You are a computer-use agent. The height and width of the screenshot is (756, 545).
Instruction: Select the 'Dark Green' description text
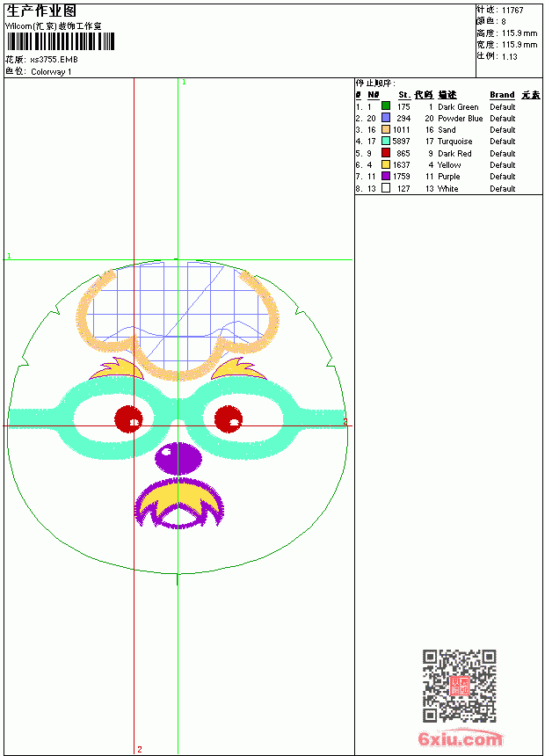coord(458,107)
